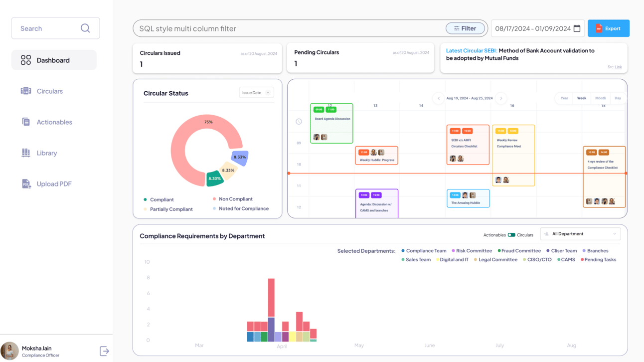
Task: Advance to the next calendar week
Action: pos(501,98)
